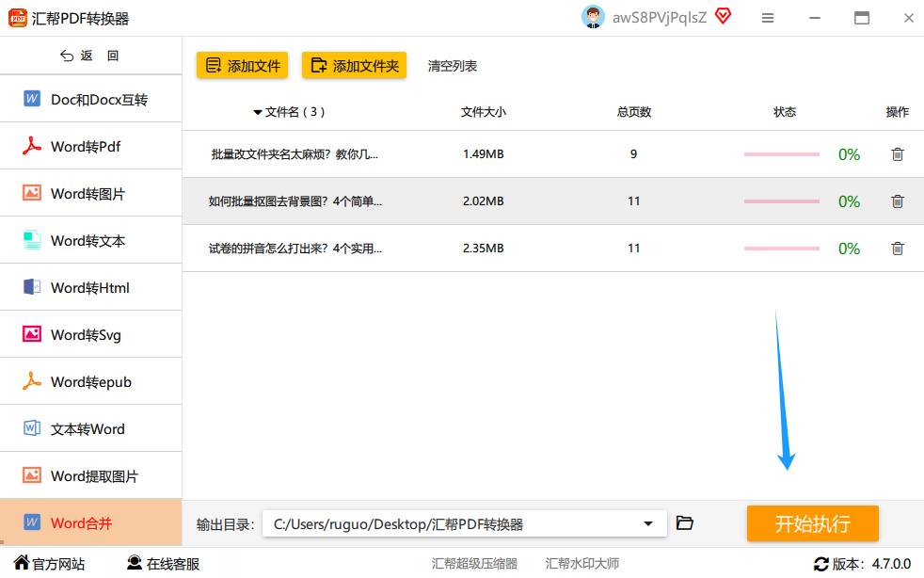Screen dimensions: 924x578
Task: Click the 文件大小 column header
Action: (484, 112)
